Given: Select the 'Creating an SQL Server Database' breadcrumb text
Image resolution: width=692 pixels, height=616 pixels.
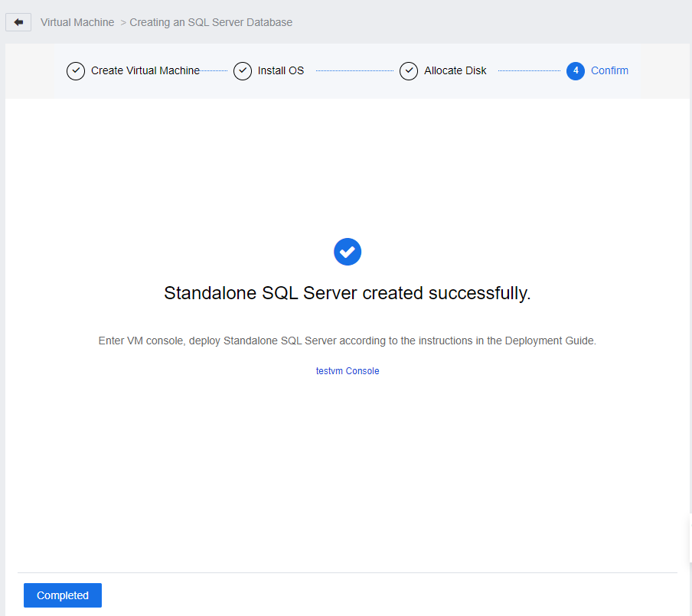Looking at the screenshot, I should (x=211, y=22).
